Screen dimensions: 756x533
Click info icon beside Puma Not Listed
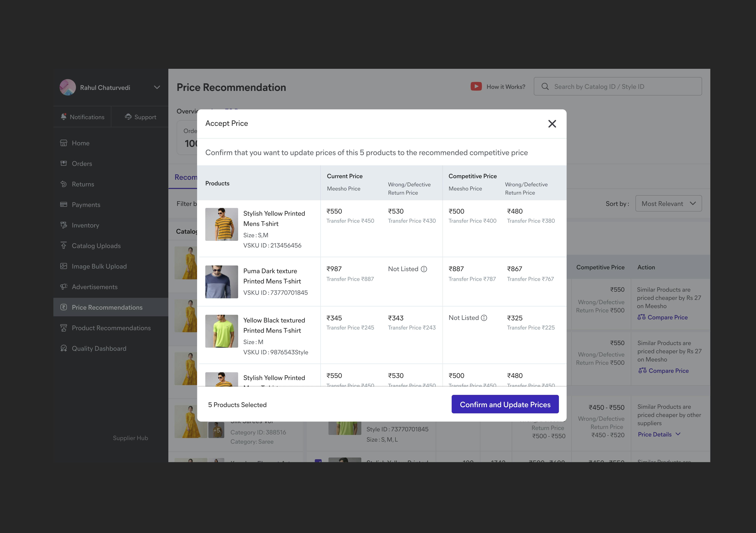pos(424,269)
